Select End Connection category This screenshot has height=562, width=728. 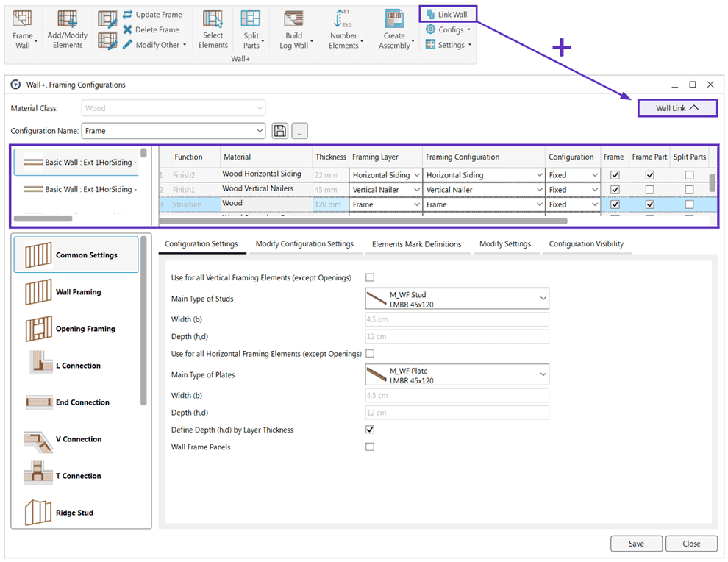[76, 402]
